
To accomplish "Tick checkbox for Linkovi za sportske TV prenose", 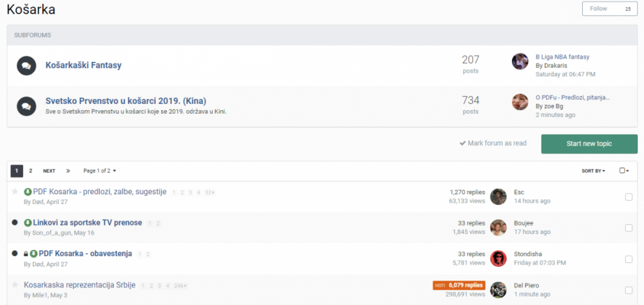I will click(x=629, y=228).
